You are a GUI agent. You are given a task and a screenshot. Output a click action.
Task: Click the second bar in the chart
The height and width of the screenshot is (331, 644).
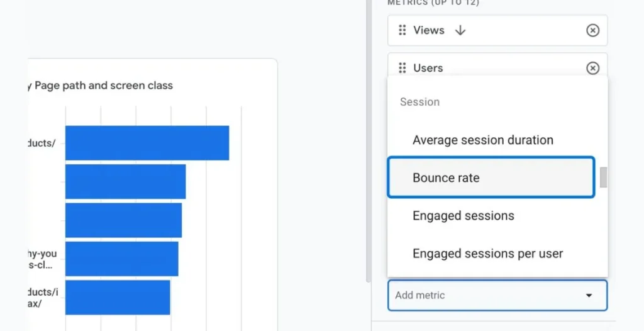coord(126,181)
